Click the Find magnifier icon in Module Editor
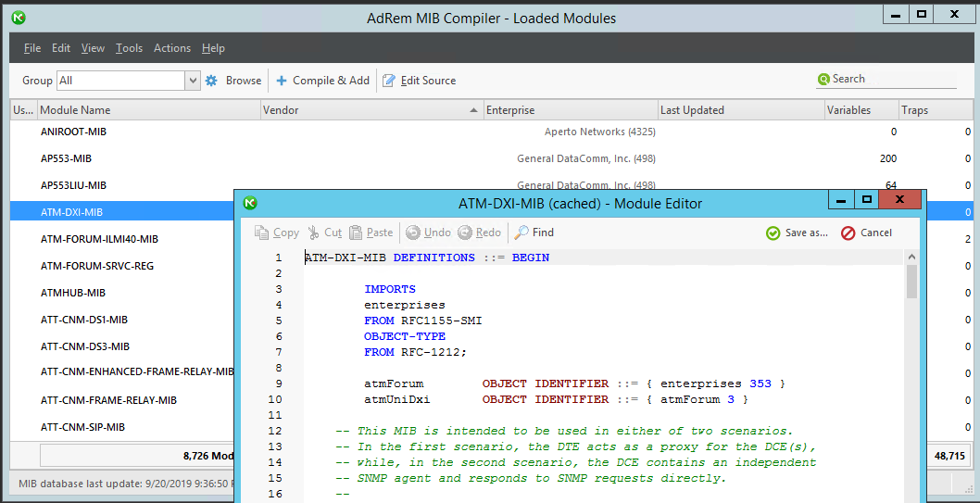 (x=521, y=233)
